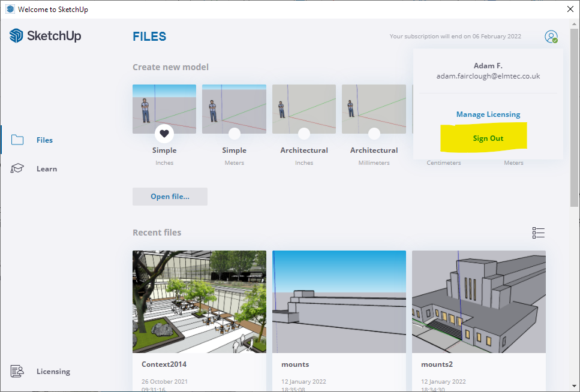Click the Files folder icon
Viewport: 580px width, 392px height.
[17, 140]
